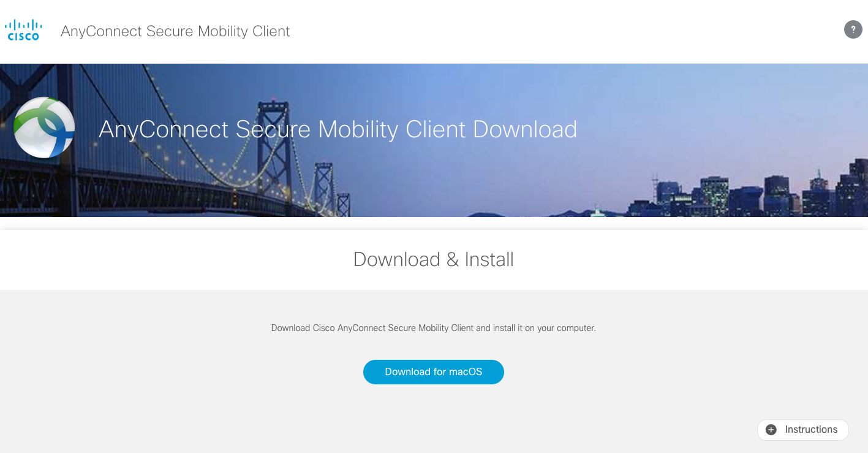This screenshot has height=453, width=868.
Task: Click the Cisco wordmark under the logo bars
Action: click(x=23, y=37)
